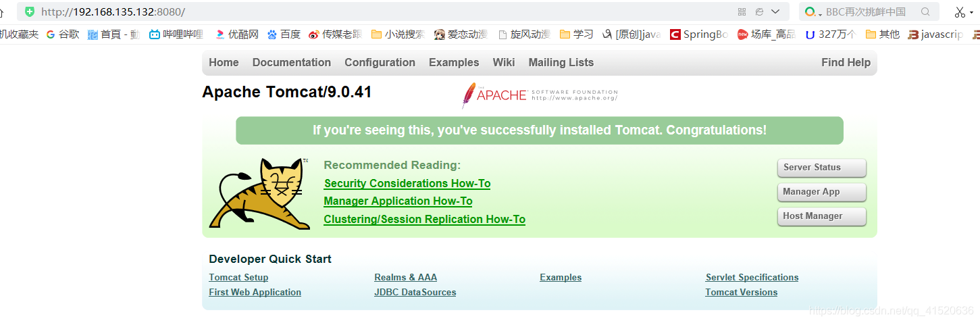Viewport: 980px width, 323px height.
Task: Open the 首頁 bookmark
Action: [x=113, y=34]
